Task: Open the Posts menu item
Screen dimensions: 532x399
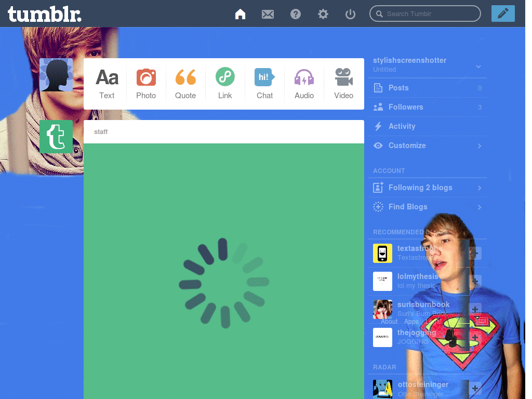Action: click(x=427, y=88)
